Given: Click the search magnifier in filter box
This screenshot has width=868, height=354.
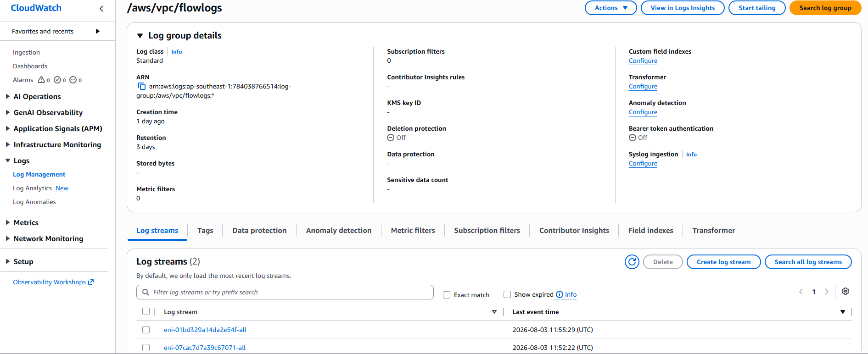Looking at the screenshot, I should pyautogui.click(x=146, y=292).
